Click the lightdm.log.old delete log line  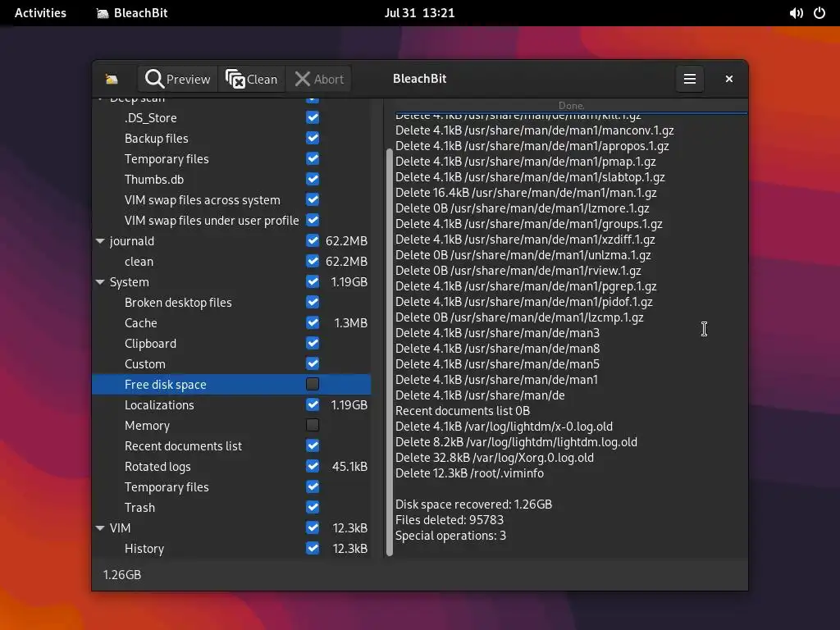(x=517, y=442)
